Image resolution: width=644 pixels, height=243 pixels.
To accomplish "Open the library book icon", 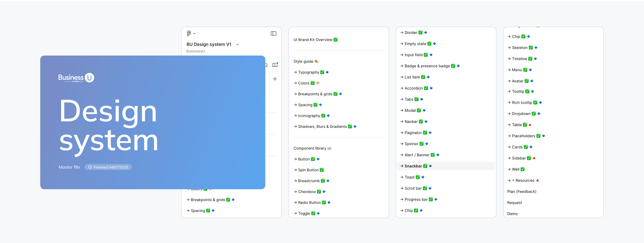I will (275, 65).
